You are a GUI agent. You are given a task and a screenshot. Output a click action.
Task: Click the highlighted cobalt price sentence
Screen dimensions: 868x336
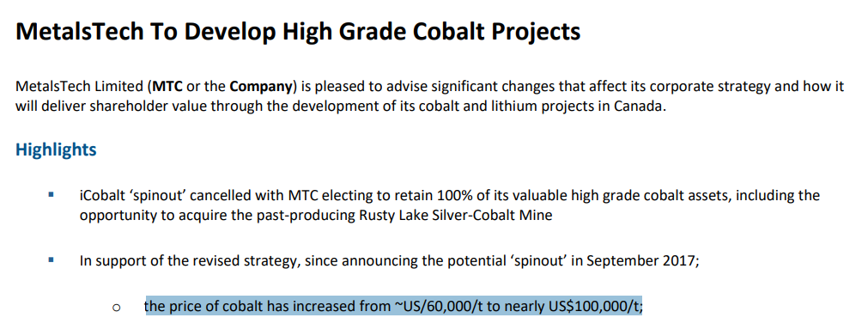coord(393,306)
